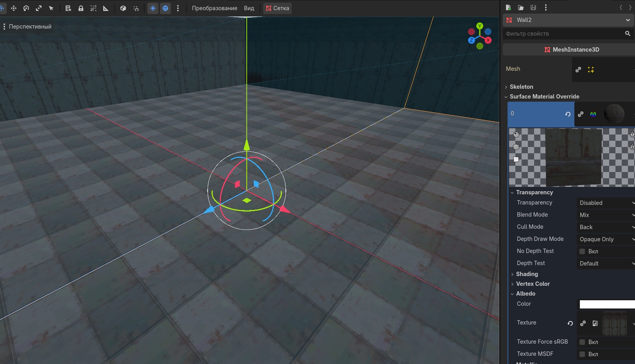Save the currently edited resource
Screen dimensions: 635x364
[533, 7]
